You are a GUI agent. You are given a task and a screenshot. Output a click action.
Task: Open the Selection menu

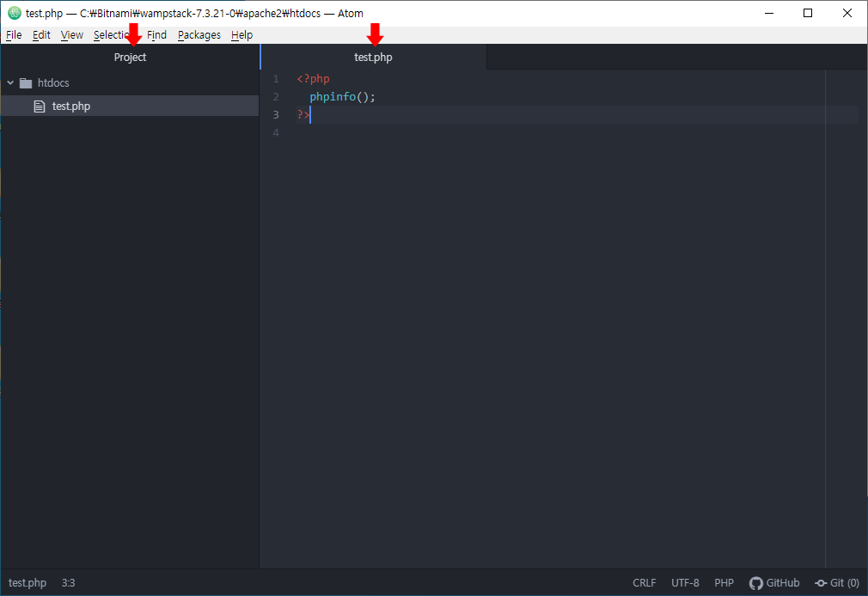[x=113, y=35]
